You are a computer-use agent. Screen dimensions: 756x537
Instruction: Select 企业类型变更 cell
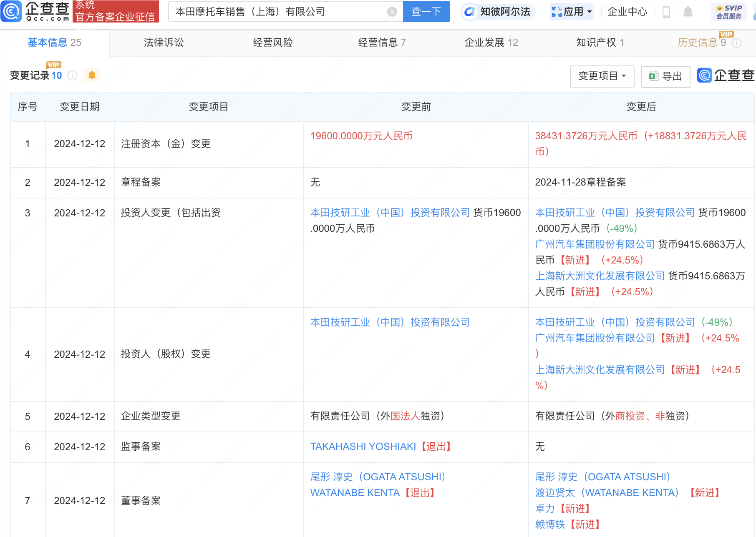click(x=209, y=417)
